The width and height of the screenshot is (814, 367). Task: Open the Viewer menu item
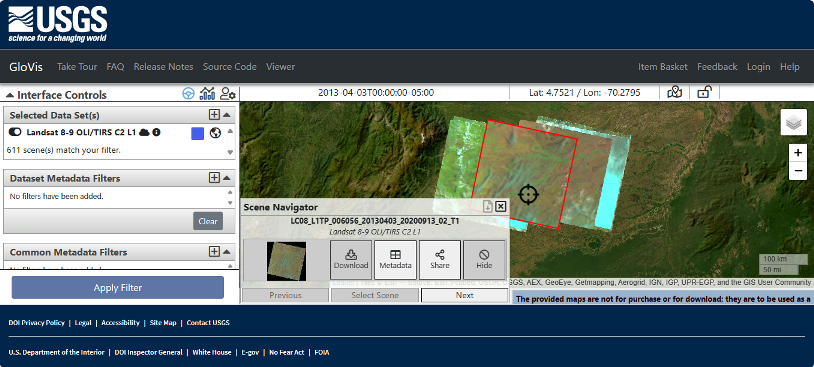(280, 66)
